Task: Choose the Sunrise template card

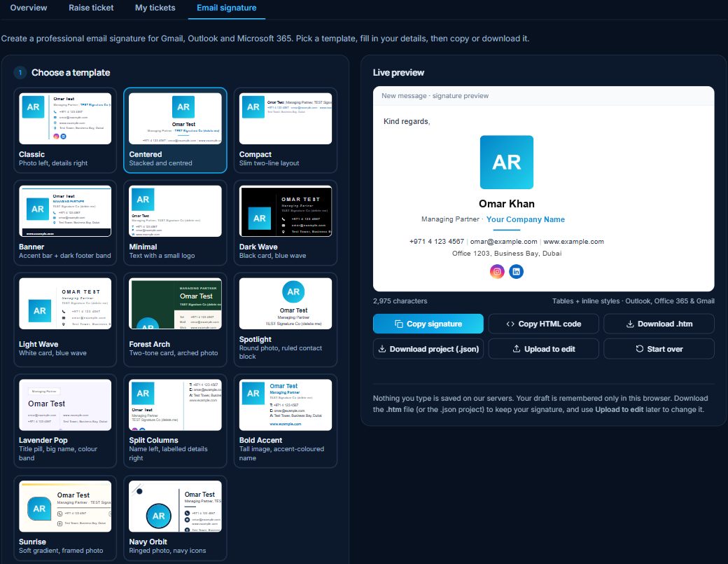Action: [x=65, y=518]
